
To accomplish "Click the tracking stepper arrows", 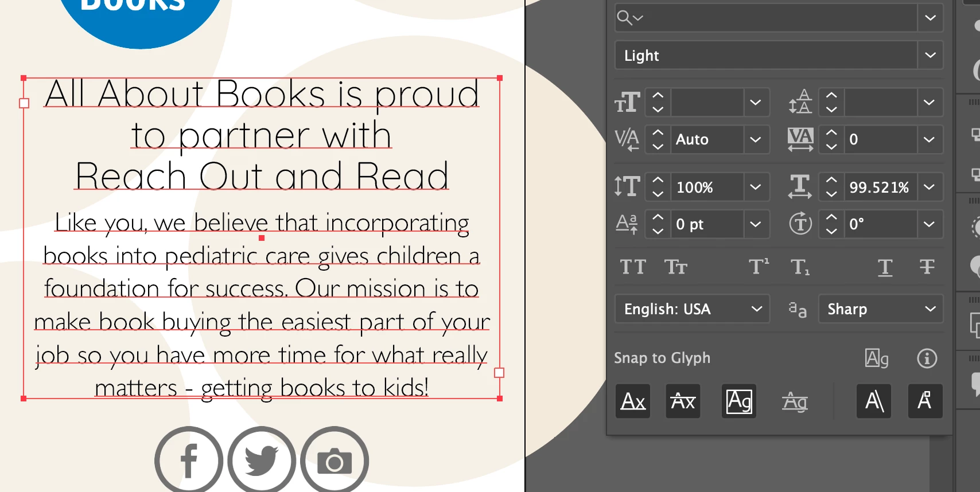I will 831,139.
